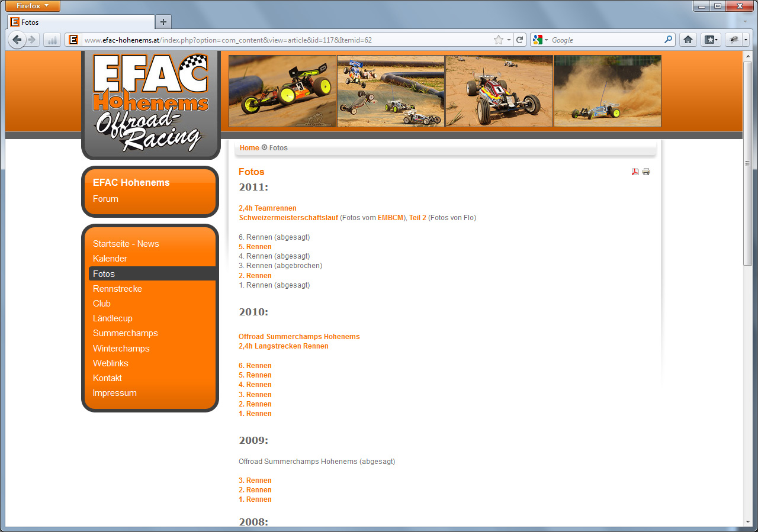Open the Weblinks menu item
This screenshot has height=532, width=758.
click(111, 363)
